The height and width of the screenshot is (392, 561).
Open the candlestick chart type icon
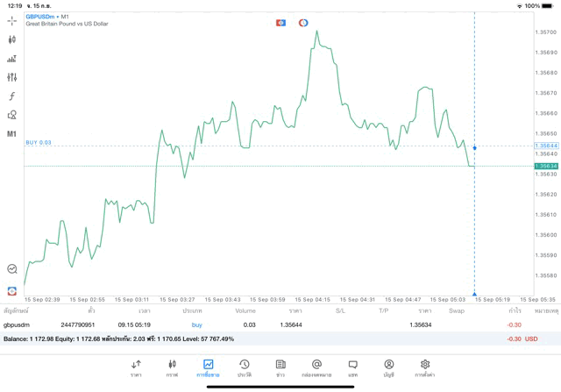click(11, 39)
